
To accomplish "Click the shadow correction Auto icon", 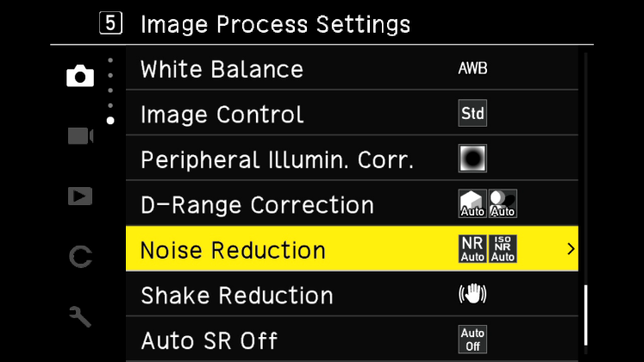I will coord(503,203).
